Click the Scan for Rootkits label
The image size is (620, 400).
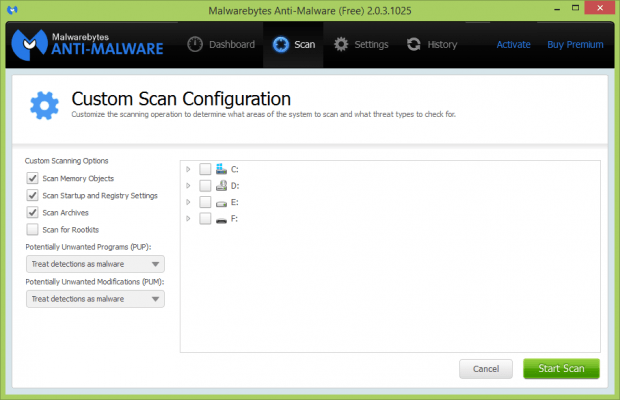[71, 230]
